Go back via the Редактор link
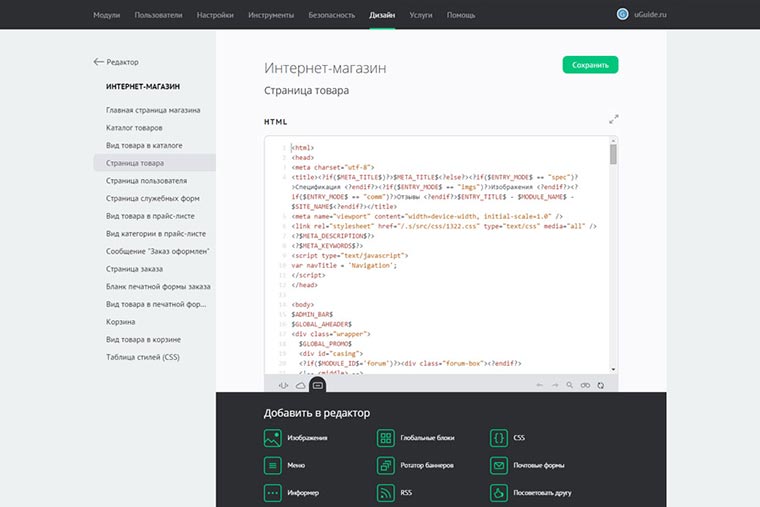Image resolution: width=760 pixels, height=507 pixels. 116,62
